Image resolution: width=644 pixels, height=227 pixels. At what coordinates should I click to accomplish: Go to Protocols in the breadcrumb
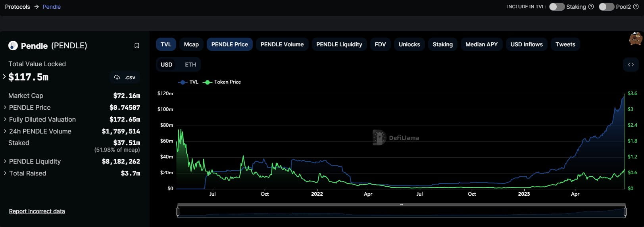(17, 7)
